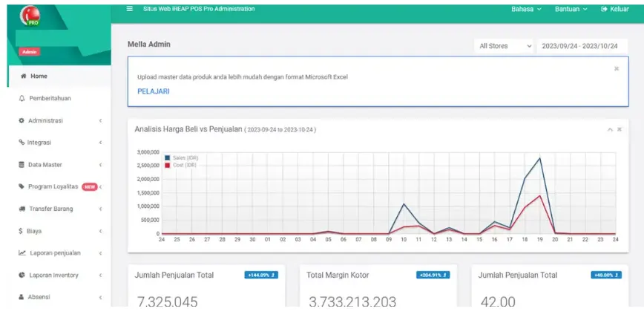Click the 3.733.213.203 margin value
The width and height of the screenshot is (644, 323).
[352, 301]
